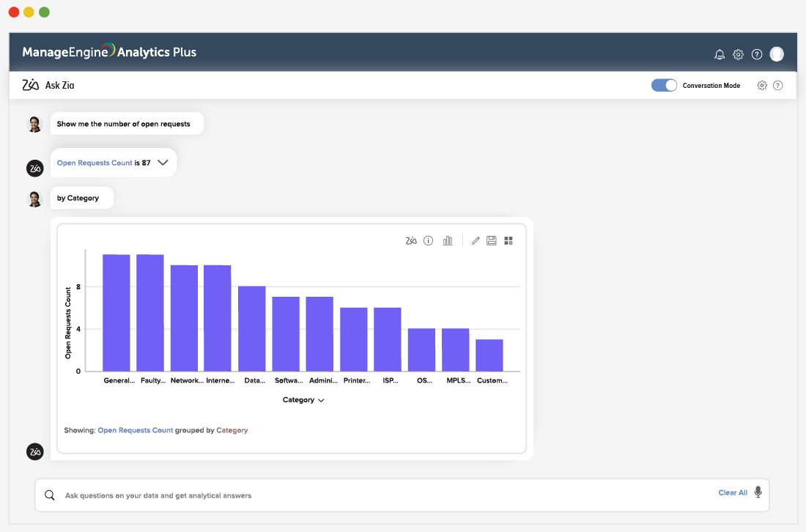Viewport: 806px width, 532px height.
Task: Open Ask Zia settings gear
Action: point(762,86)
